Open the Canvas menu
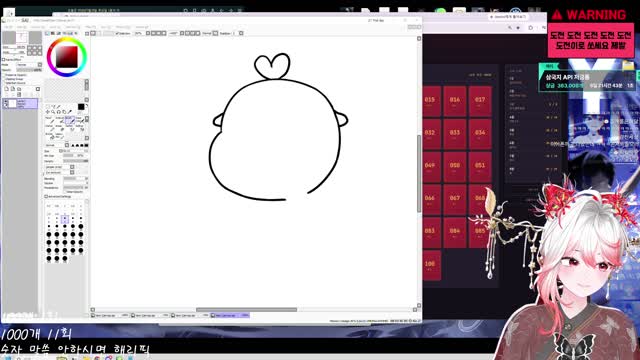The image size is (640, 360). click(38, 27)
